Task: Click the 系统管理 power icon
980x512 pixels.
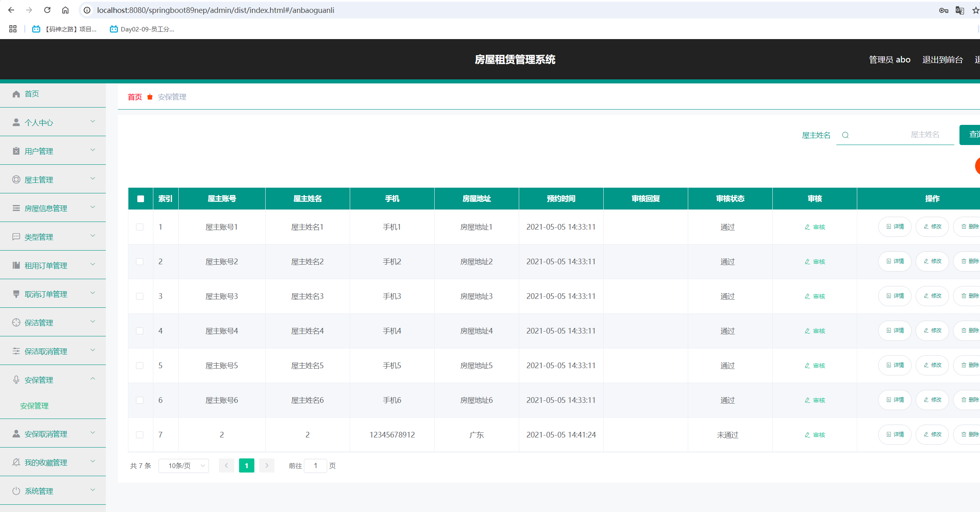Action: 16,491
